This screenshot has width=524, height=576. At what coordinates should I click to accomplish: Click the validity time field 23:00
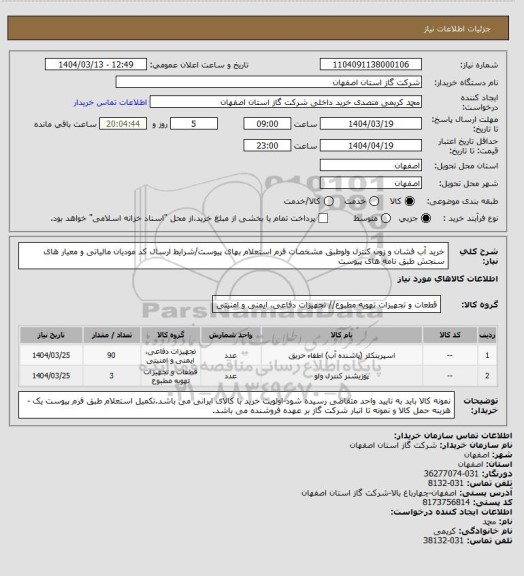[267, 145]
